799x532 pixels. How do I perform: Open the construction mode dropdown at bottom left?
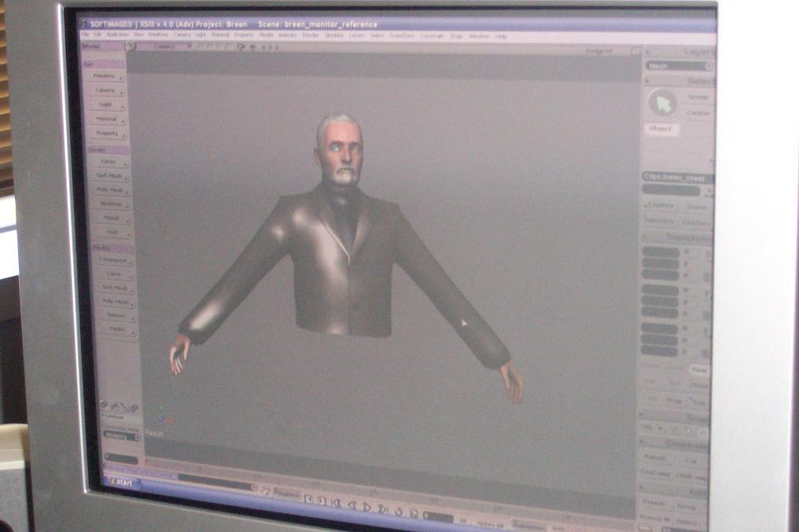(x=121, y=435)
